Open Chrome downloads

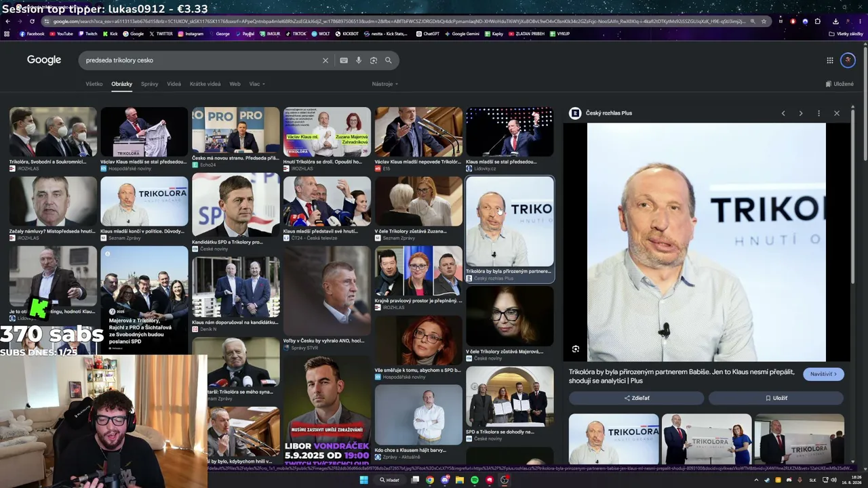coord(836,21)
